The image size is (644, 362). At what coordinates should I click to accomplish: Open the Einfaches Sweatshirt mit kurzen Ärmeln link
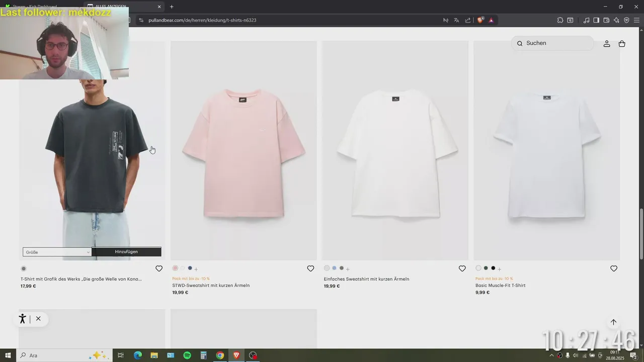(x=366, y=279)
